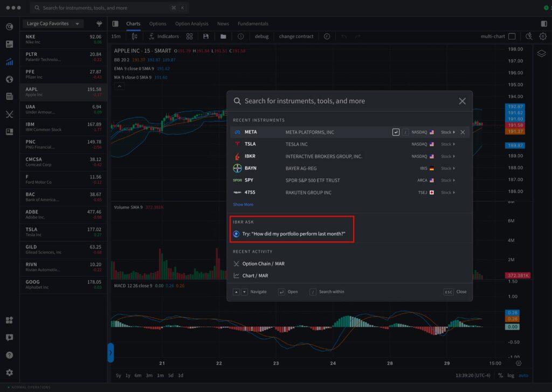Screen dimensions: 552x392
Task: Click the save chart layout icon
Action: click(x=205, y=37)
